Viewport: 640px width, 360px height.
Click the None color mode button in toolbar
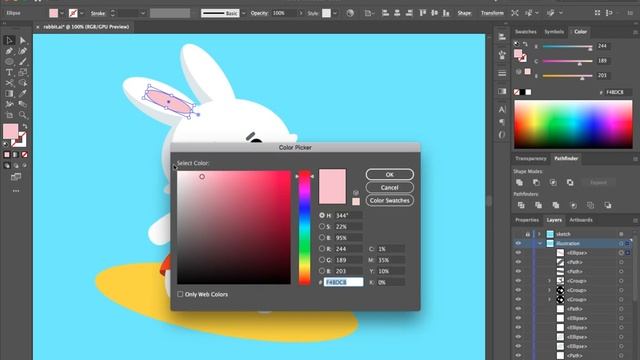24,155
